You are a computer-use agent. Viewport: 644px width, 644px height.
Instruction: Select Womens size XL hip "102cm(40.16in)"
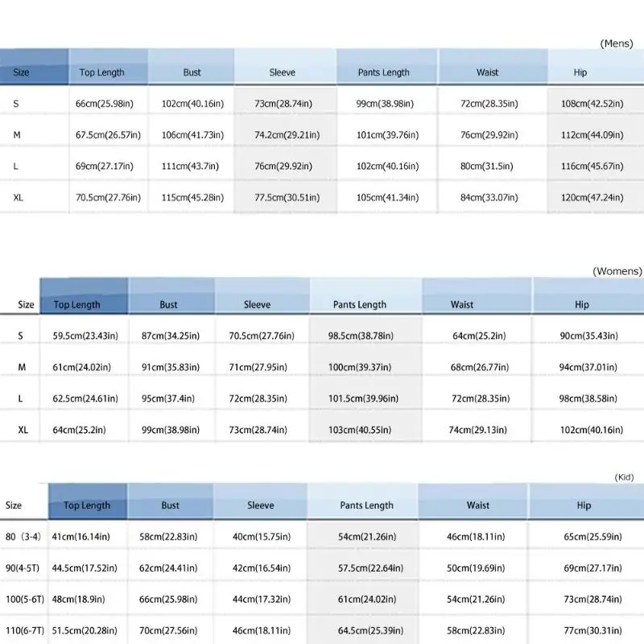[x=592, y=430]
